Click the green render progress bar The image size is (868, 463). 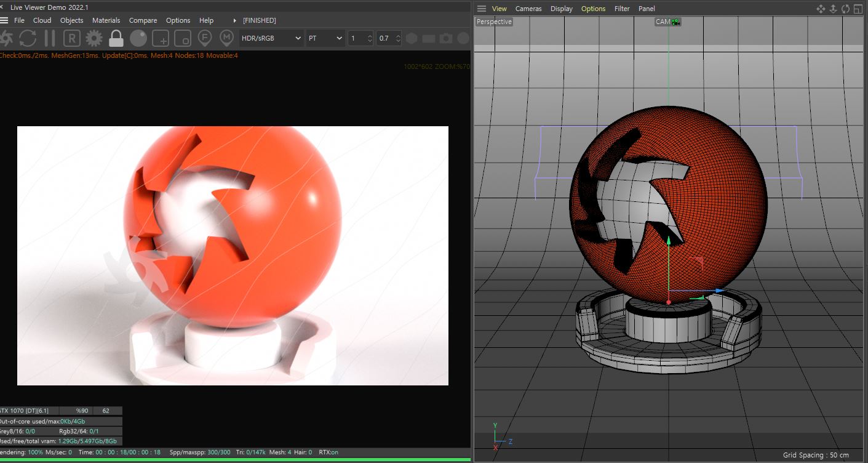pos(236,459)
